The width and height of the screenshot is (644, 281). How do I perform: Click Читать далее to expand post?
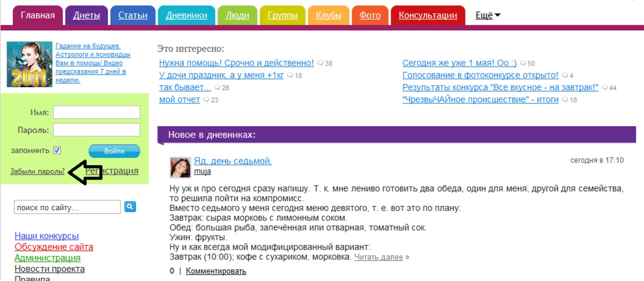tap(378, 257)
